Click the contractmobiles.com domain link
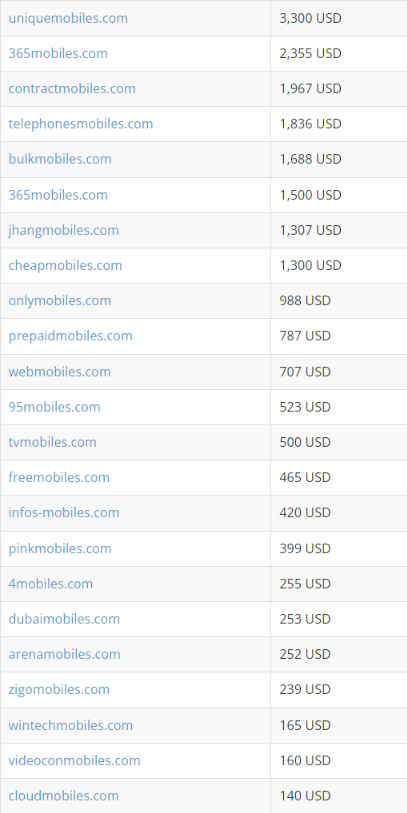The image size is (407, 813). click(x=72, y=89)
